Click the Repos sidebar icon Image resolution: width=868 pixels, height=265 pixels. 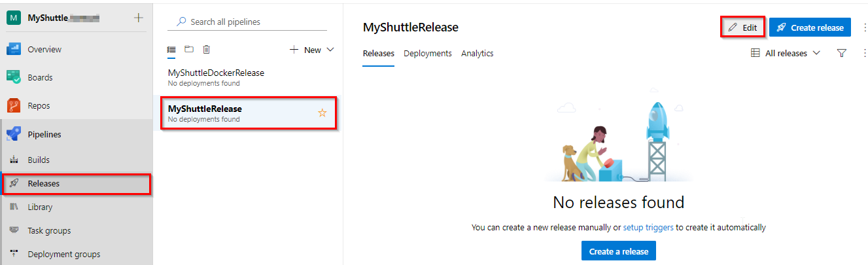click(x=14, y=105)
